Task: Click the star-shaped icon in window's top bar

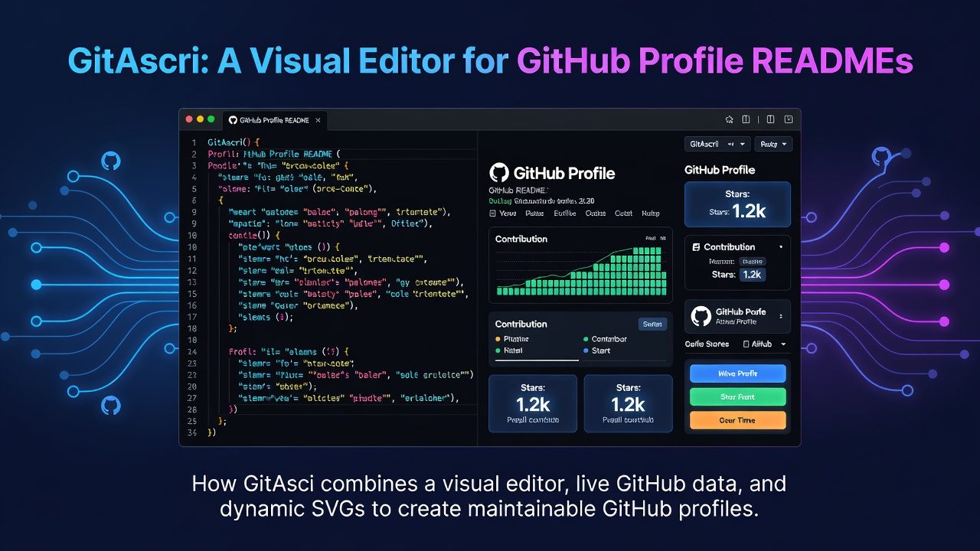Action: (730, 119)
